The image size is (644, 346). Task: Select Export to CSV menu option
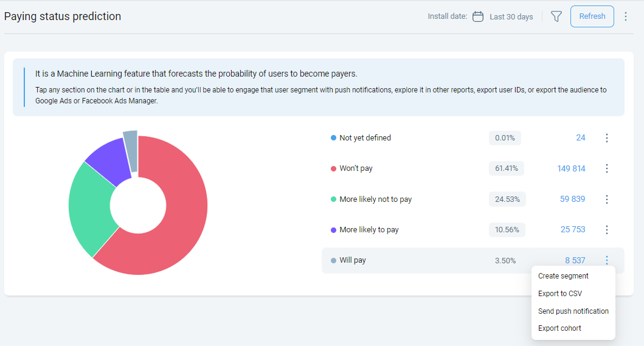pyautogui.click(x=560, y=294)
